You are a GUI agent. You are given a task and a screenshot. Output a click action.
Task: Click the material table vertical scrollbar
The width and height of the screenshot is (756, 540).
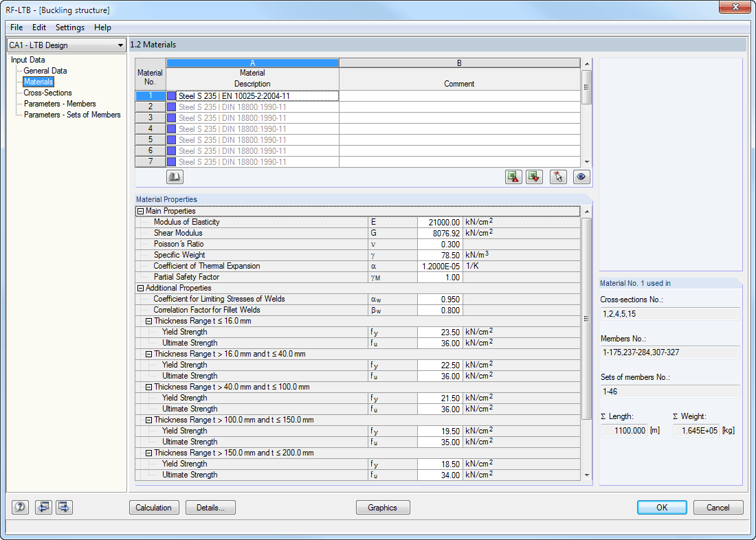(587, 113)
